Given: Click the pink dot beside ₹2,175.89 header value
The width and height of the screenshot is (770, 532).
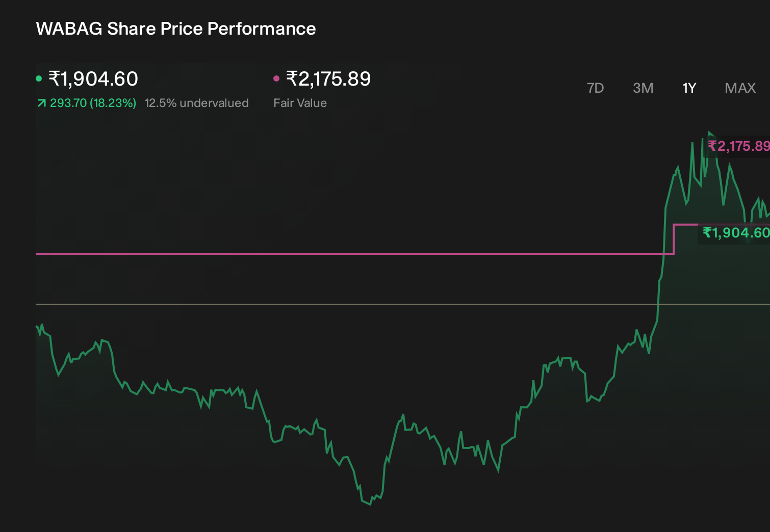Looking at the screenshot, I should click(x=276, y=78).
